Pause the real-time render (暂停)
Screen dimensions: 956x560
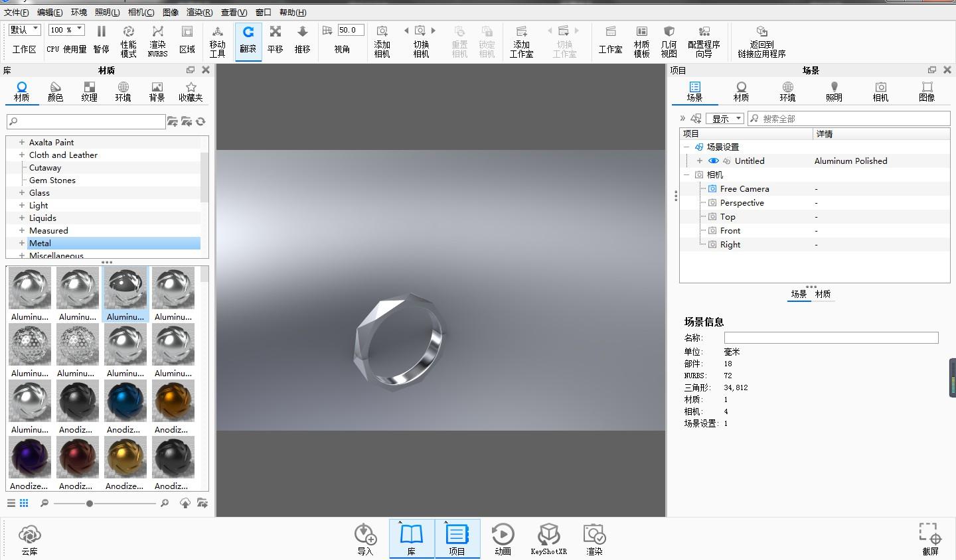point(101,40)
